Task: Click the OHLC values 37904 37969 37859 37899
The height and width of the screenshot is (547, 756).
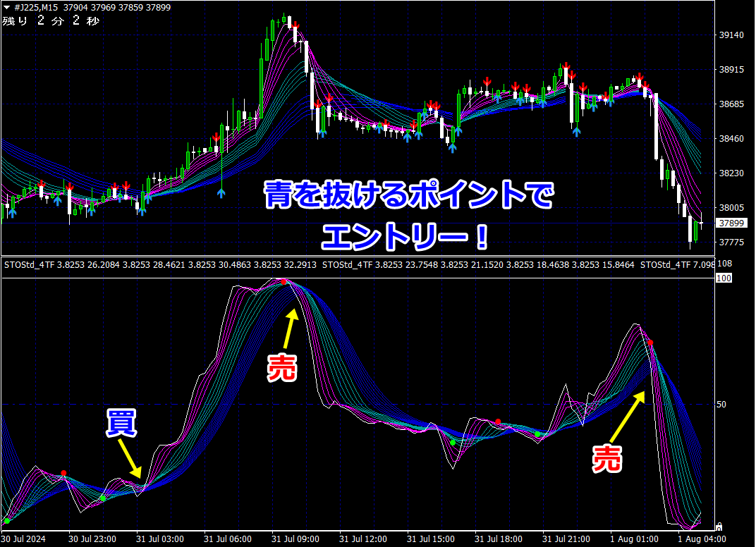Action: tap(116, 8)
